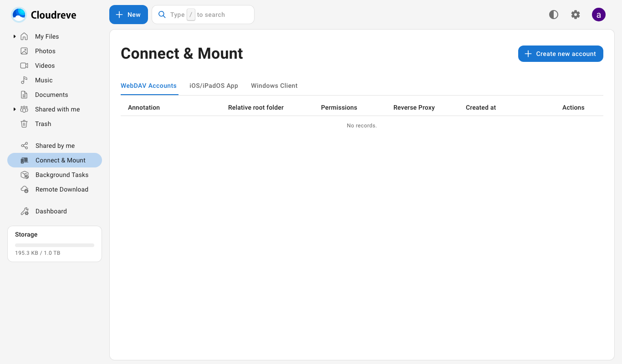622x364 pixels.
Task: Click the search magnifier icon
Action: coord(162,15)
